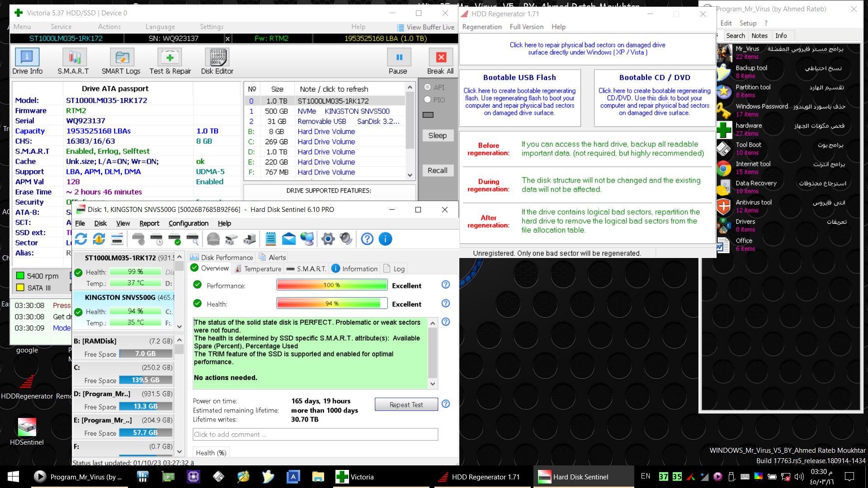Open the Service menu in Victoria
868x488 pixels.
[x=61, y=27]
